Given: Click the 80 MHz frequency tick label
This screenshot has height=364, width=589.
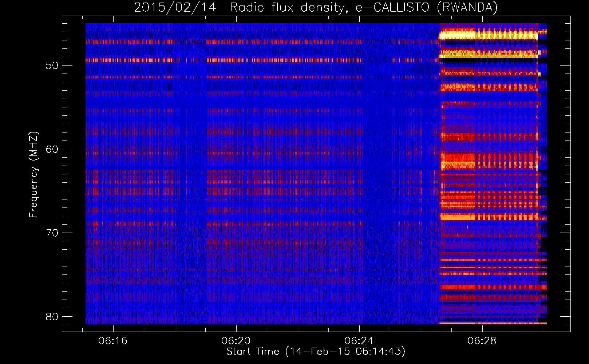Looking at the screenshot, I should pyautogui.click(x=52, y=317).
